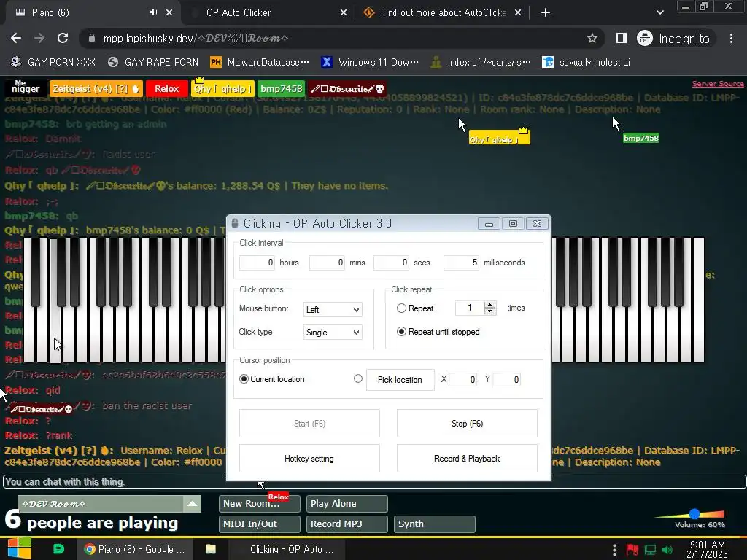Open the Index of /~dartz/is… bookmark
The height and width of the screenshot is (560, 747).
click(481, 63)
